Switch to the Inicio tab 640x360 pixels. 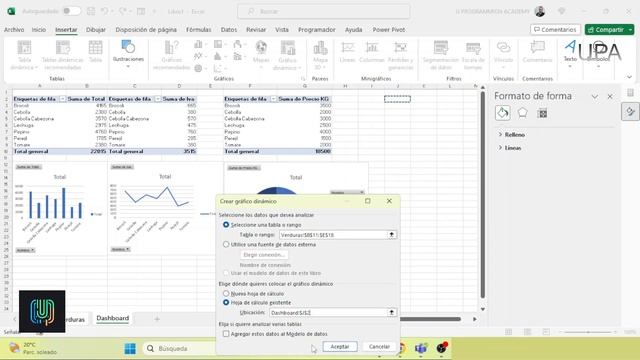tap(39, 30)
